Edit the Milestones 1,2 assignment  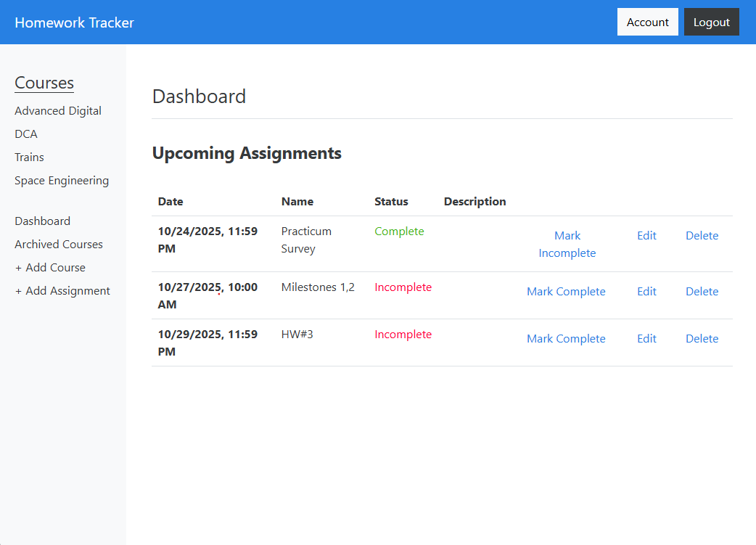tap(646, 291)
